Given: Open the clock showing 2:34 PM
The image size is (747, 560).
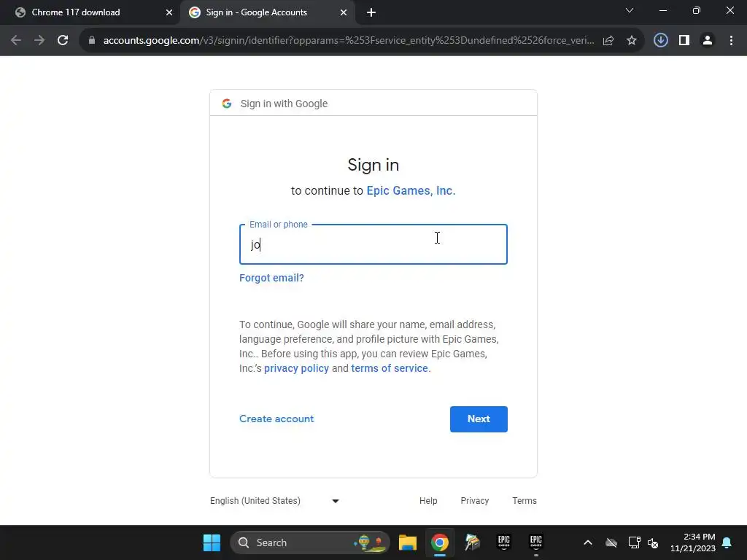Looking at the screenshot, I should (x=693, y=542).
